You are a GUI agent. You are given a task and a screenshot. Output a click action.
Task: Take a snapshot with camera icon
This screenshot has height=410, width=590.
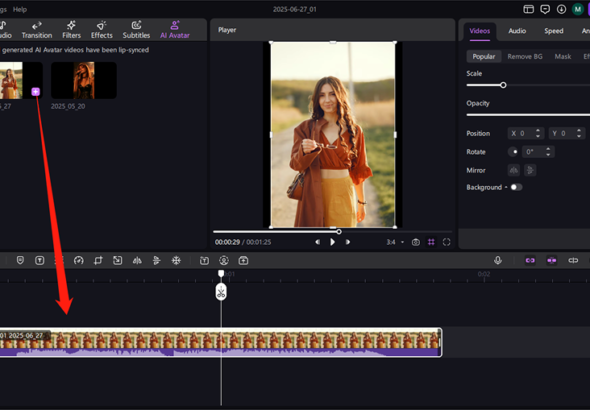pyautogui.click(x=415, y=242)
